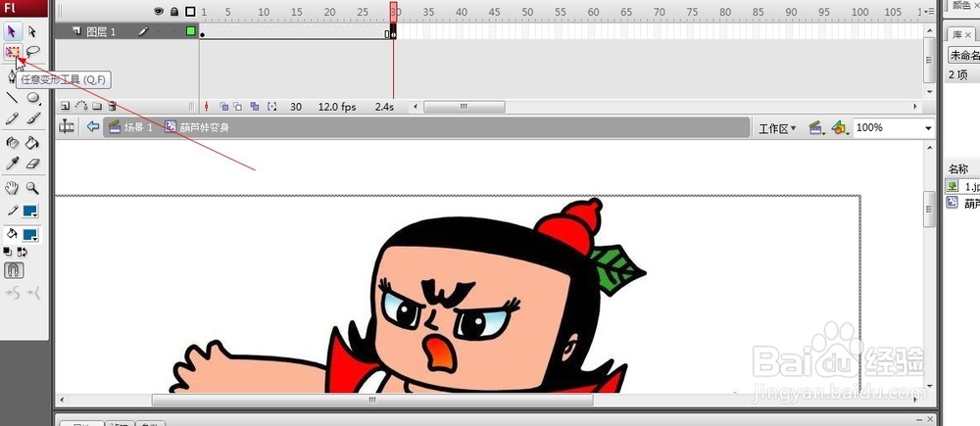Select the Eraser tool
980x426 pixels.
(x=33, y=164)
